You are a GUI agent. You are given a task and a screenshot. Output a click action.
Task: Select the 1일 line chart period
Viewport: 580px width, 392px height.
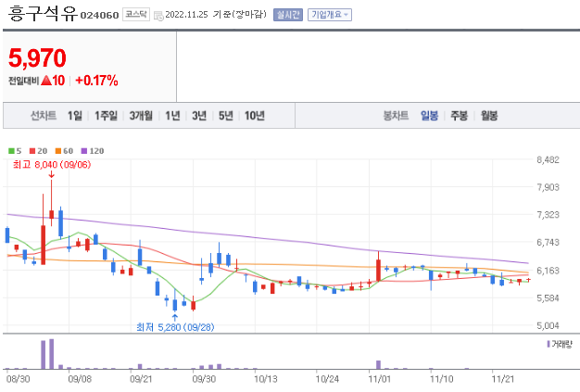tap(75, 116)
